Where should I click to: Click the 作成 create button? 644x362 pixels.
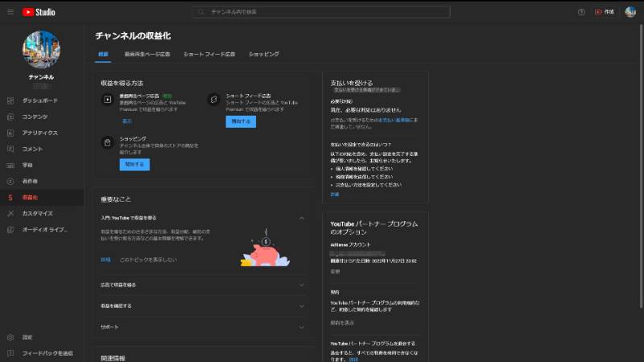(x=605, y=12)
